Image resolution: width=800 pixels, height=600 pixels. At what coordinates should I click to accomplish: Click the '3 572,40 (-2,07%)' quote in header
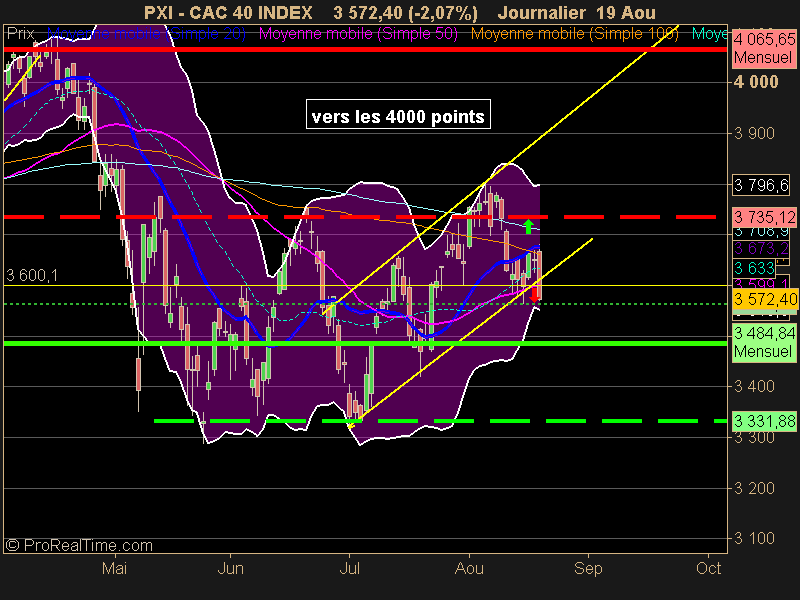point(406,12)
